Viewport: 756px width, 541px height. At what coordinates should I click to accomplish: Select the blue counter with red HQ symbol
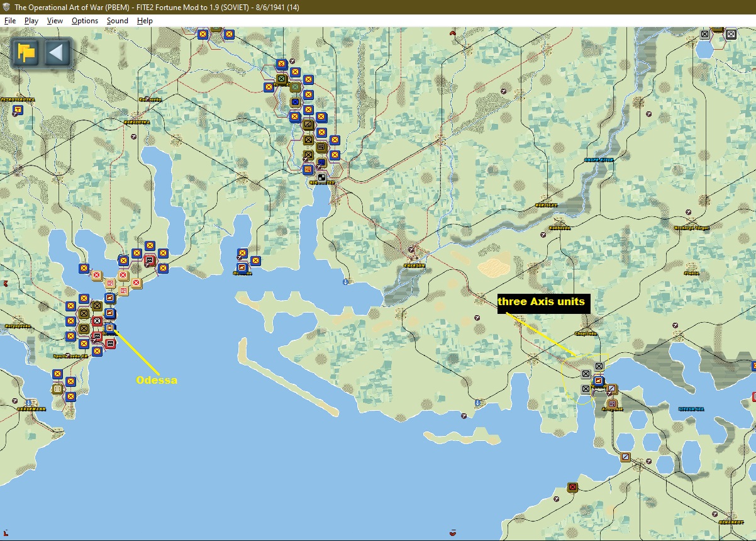(308, 169)
